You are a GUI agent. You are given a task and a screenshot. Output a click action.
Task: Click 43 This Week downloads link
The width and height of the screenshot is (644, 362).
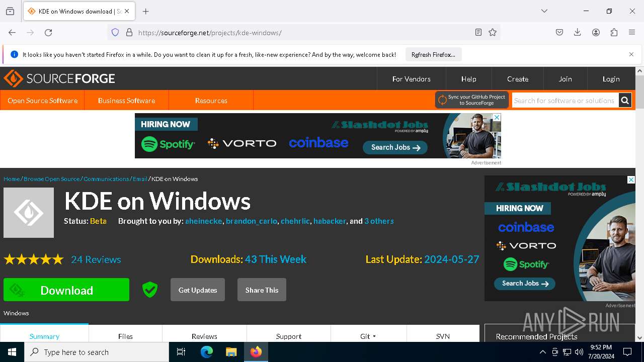(276, 259)
